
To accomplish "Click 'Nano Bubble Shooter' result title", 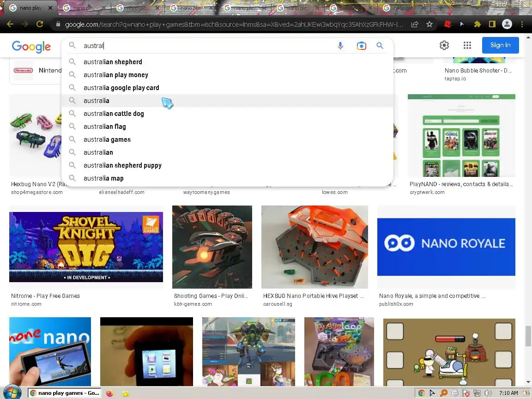I will pos(478,70).
